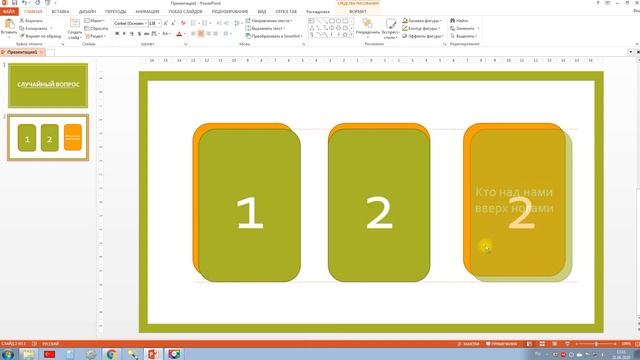Open Text Direction (Направление текста) dropdown
Screen dimensions: 640x360
point(269,20)
